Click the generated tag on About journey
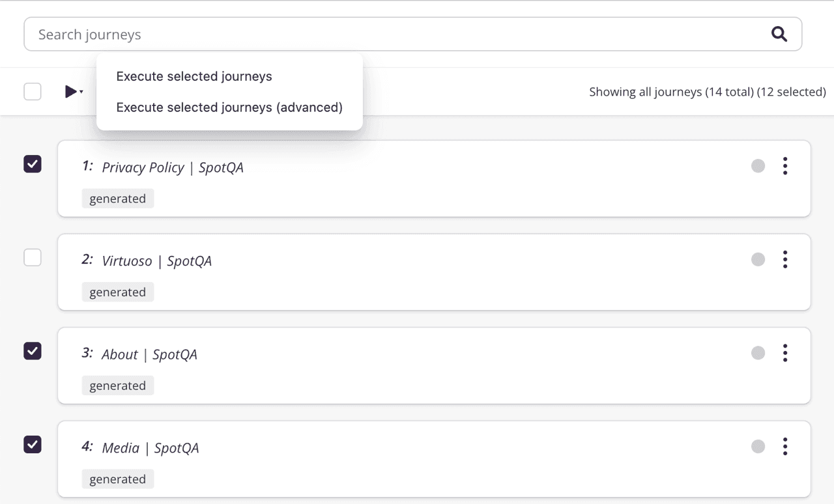This screenshot has height=504, width=834. [118, 385]
